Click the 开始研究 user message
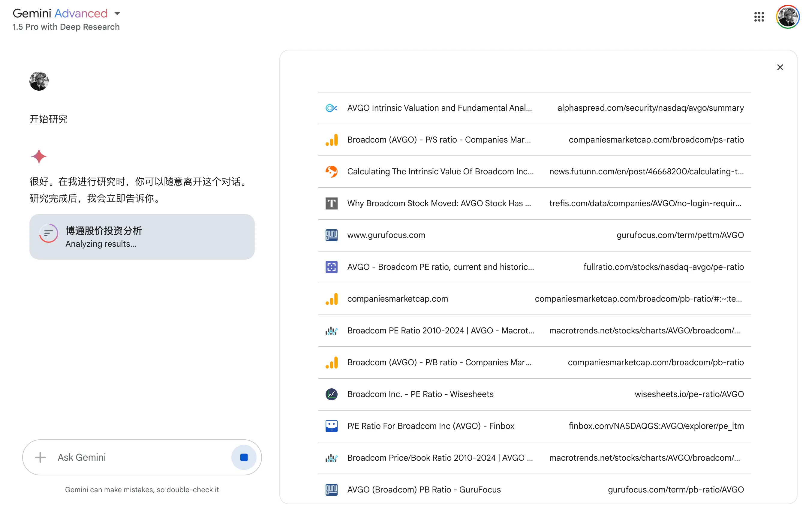The height and width of the screenshot is (506, 812). tap(49, 119)
